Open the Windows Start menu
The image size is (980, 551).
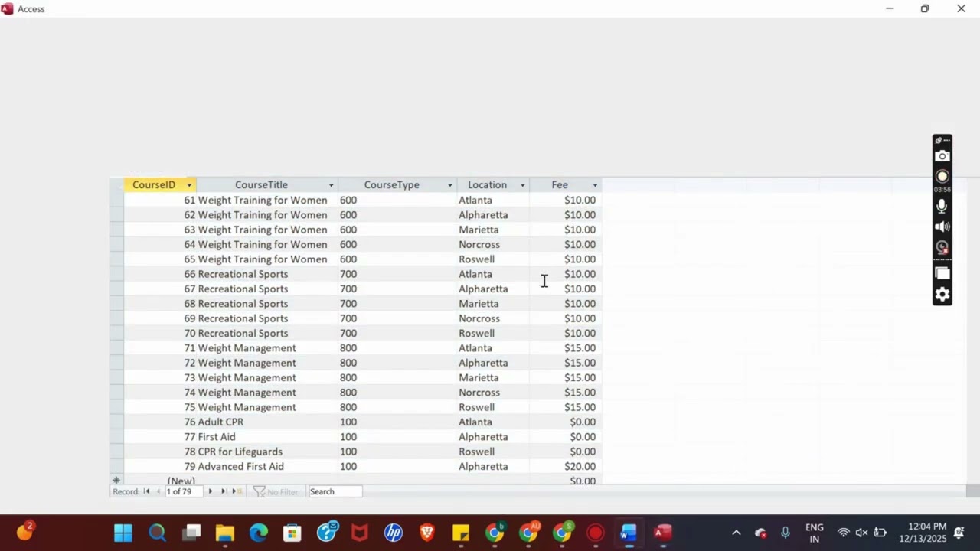coord(122,533)
